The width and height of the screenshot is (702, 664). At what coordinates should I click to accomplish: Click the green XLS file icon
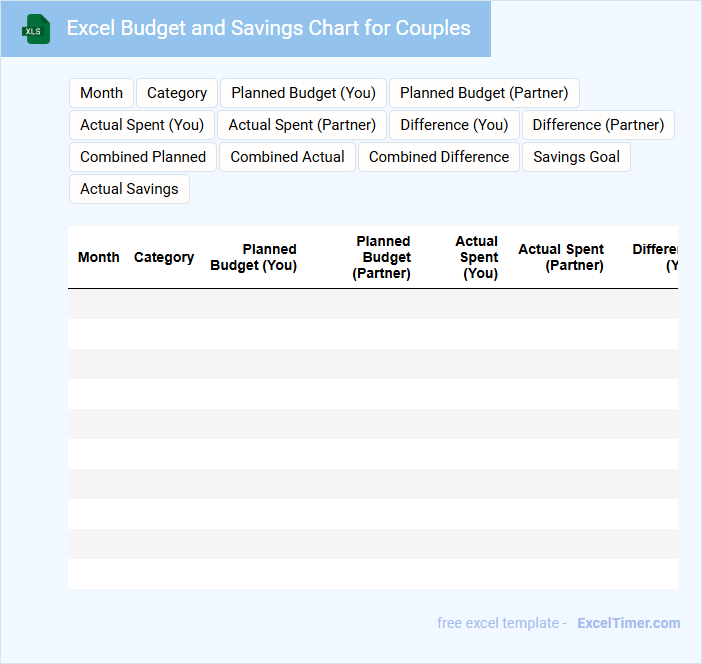(36, 29)
